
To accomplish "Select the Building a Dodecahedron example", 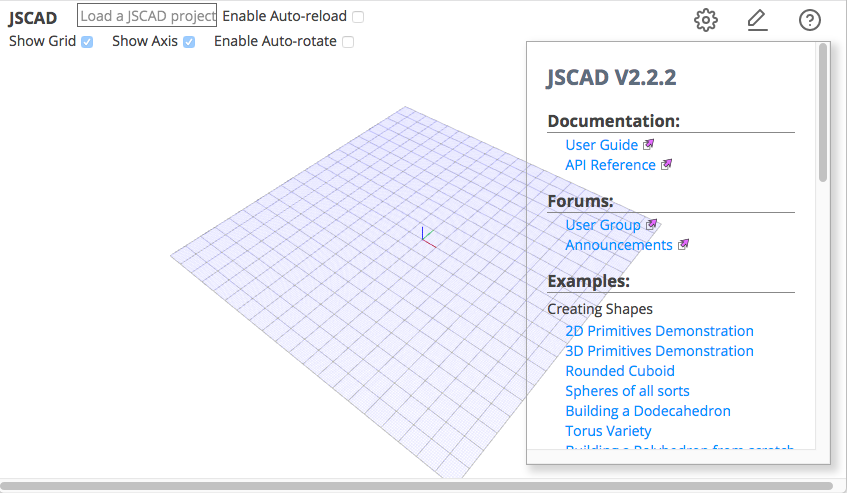I will tap(647, 411).
